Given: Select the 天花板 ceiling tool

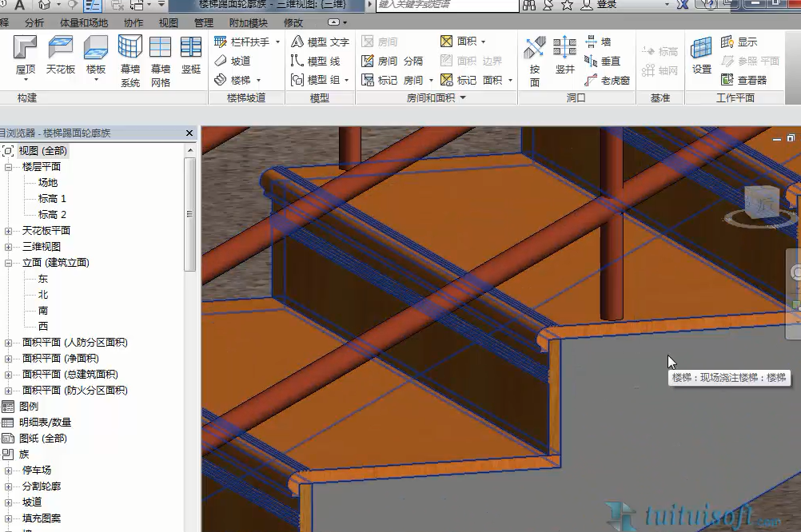Looking at the screenshot, I should (x=60, y=55).
